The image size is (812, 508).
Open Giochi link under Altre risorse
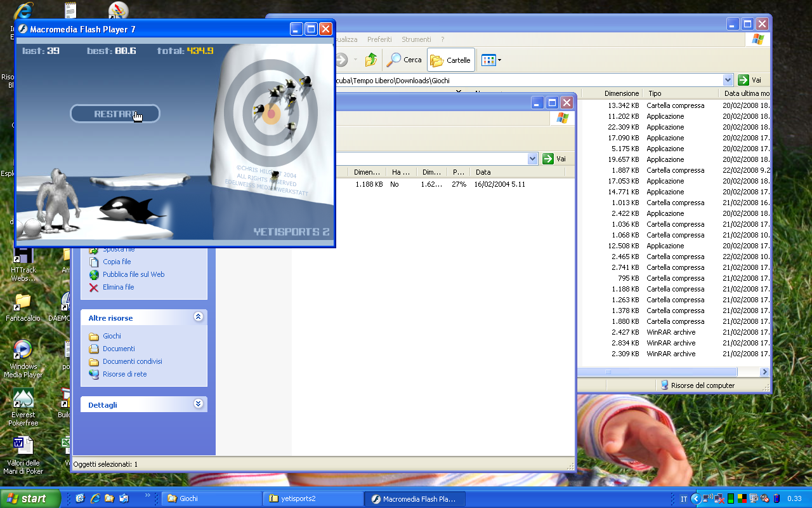[112, 336]
